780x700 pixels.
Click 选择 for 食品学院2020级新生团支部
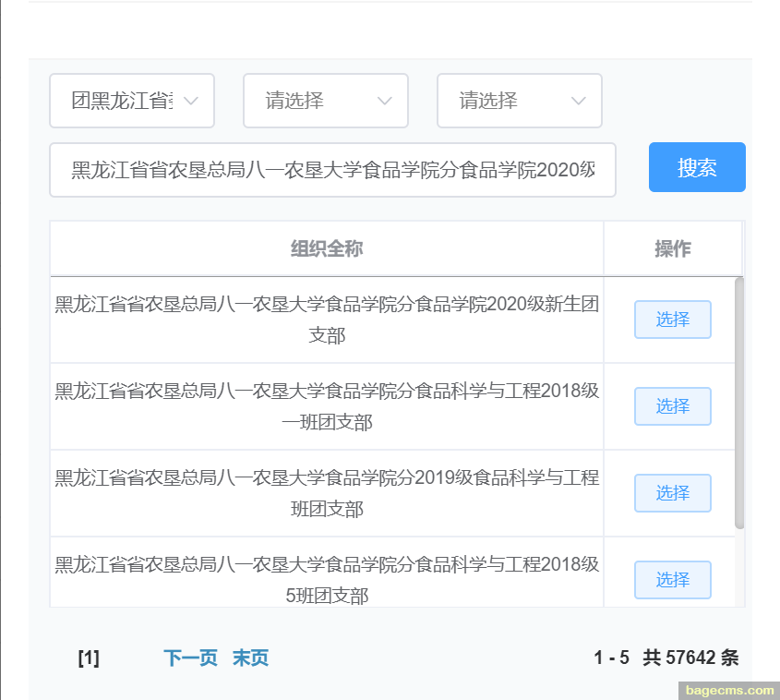(x=672, y=320)
